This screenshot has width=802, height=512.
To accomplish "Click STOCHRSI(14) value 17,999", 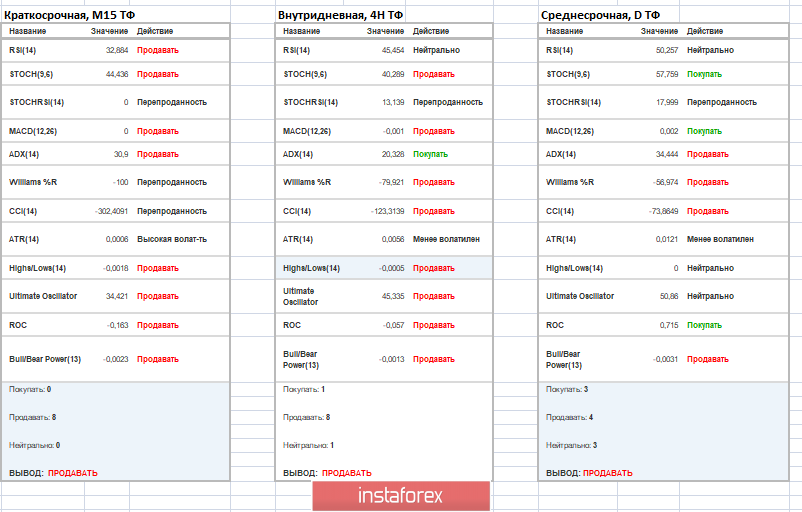I will click(x=667, y=102).
